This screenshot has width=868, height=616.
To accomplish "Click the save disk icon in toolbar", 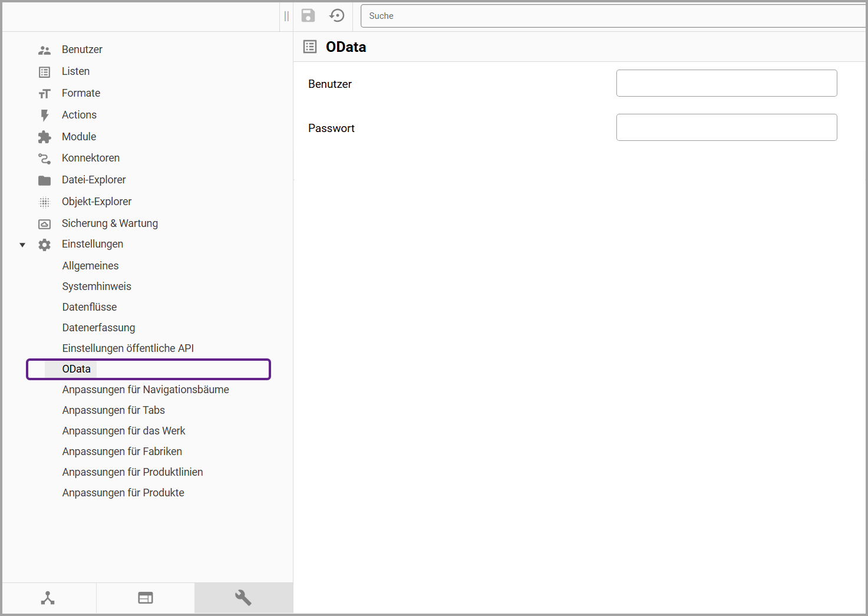I will (x=308, y=16).
